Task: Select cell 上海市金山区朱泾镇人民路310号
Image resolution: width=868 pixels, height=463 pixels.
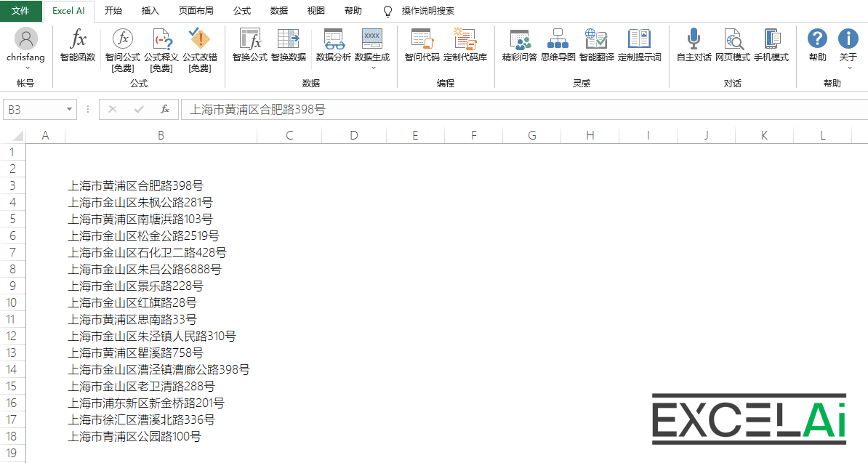Action: pos(161,337)
